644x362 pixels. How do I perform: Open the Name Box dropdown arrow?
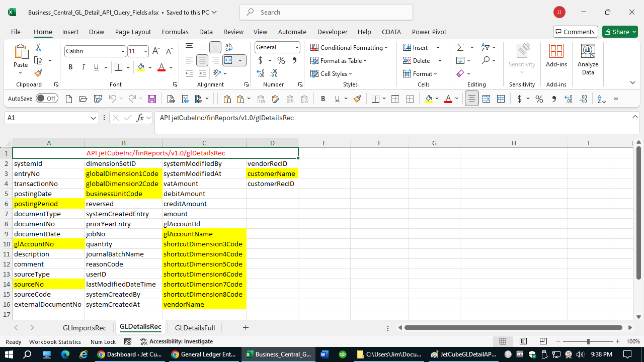[94, 118]
